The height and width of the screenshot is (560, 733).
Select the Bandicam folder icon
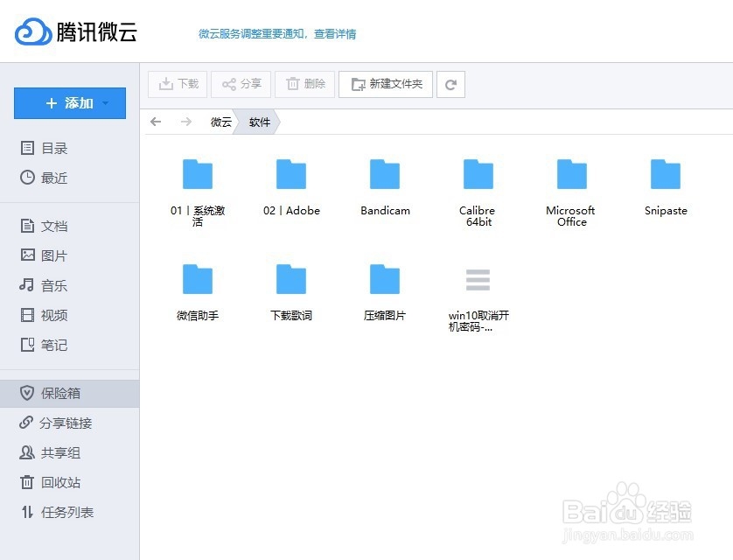[385, 174]
